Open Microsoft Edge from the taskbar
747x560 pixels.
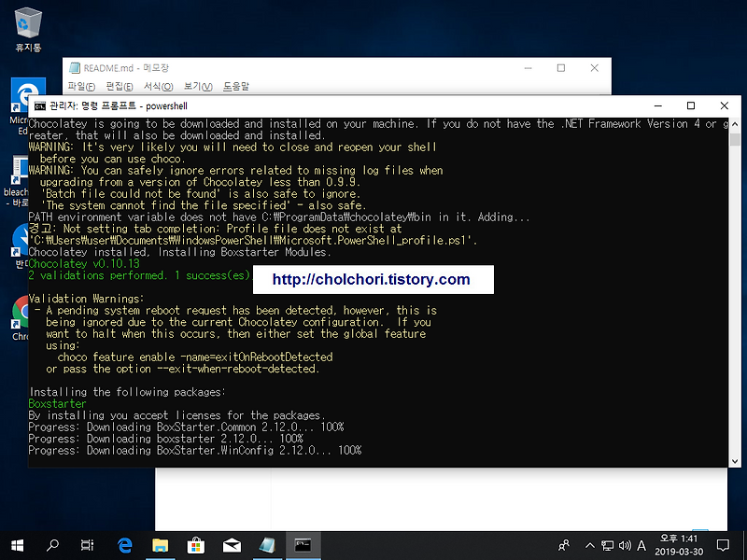coord(124,546)
